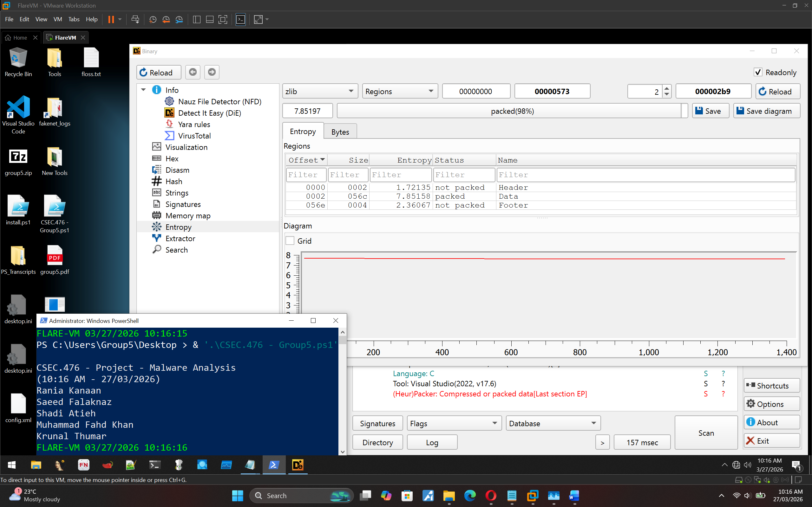
Task: Expand the Regions dropdown
Action: coord(399,91)
